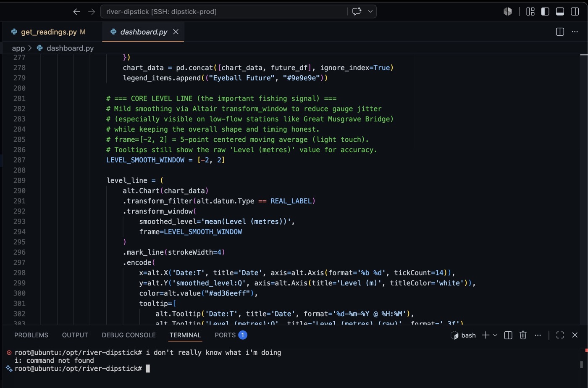
Task: Maximize the panel size
Action: [x=560, y=335]
